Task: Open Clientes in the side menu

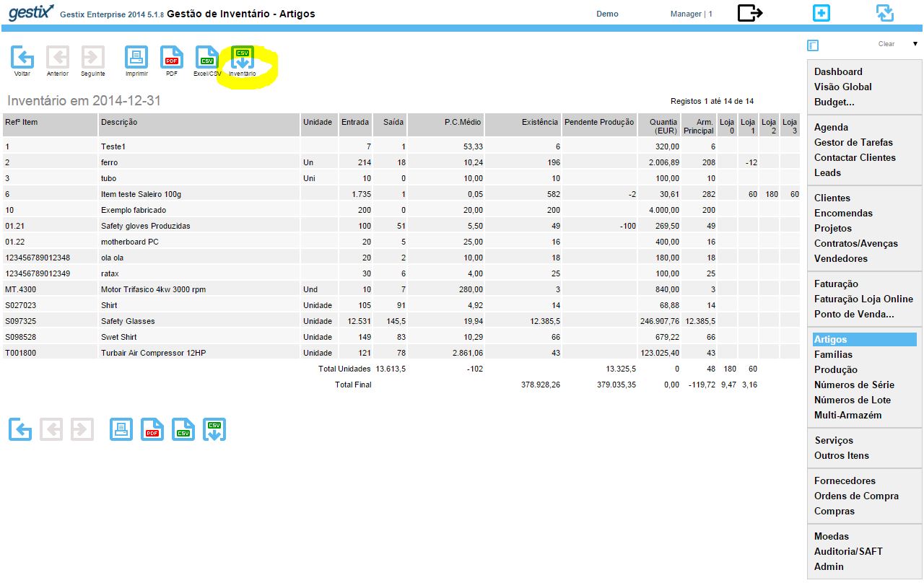Action: (x=832, y=198)
